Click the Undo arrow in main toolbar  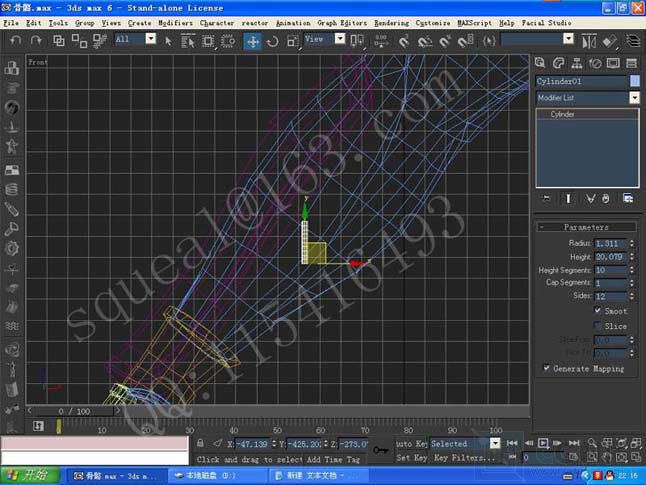(x=16, y=40)
